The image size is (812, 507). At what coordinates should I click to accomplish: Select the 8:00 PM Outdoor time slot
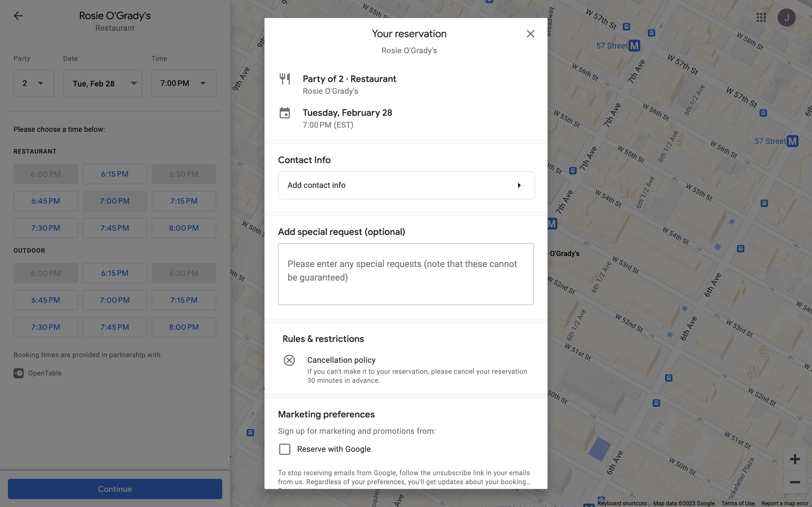click(x=184, y=327)
